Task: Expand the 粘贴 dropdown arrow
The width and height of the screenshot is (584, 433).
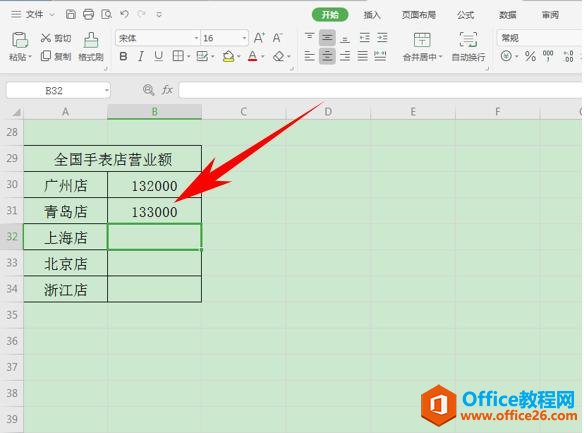Action: click(x=30, y=57)
